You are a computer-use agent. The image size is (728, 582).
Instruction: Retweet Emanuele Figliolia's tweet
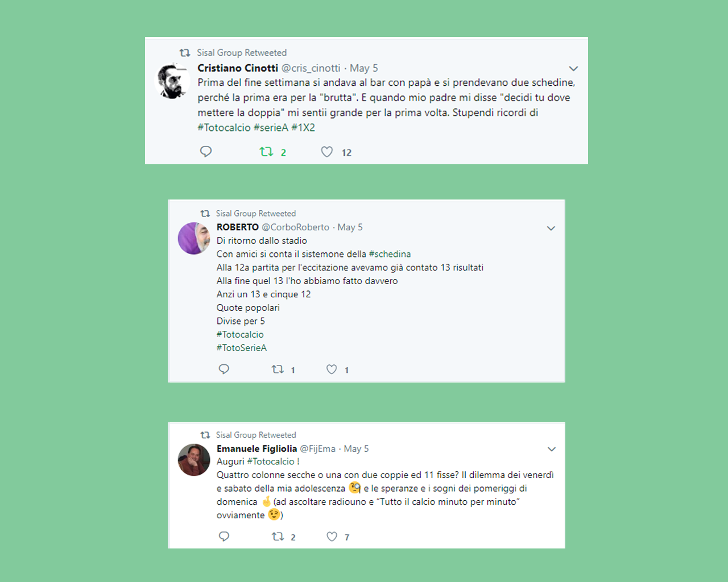278,537
